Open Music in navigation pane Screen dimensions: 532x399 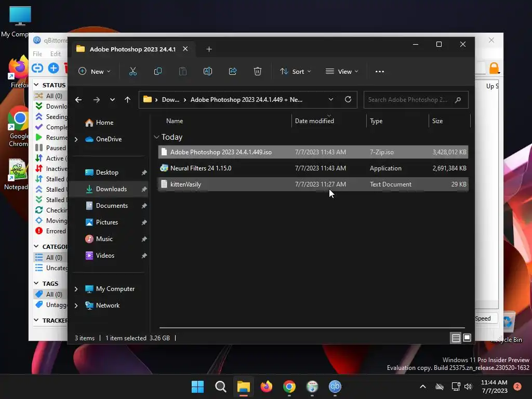click(104, 239)
